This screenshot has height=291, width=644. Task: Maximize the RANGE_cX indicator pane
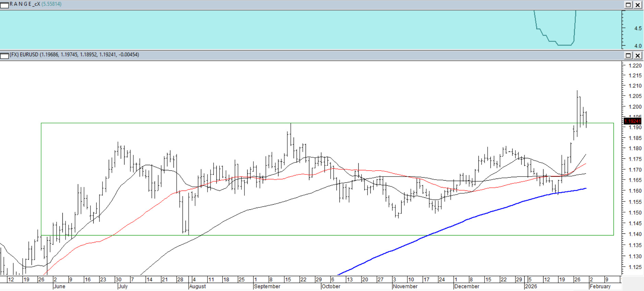628,5
